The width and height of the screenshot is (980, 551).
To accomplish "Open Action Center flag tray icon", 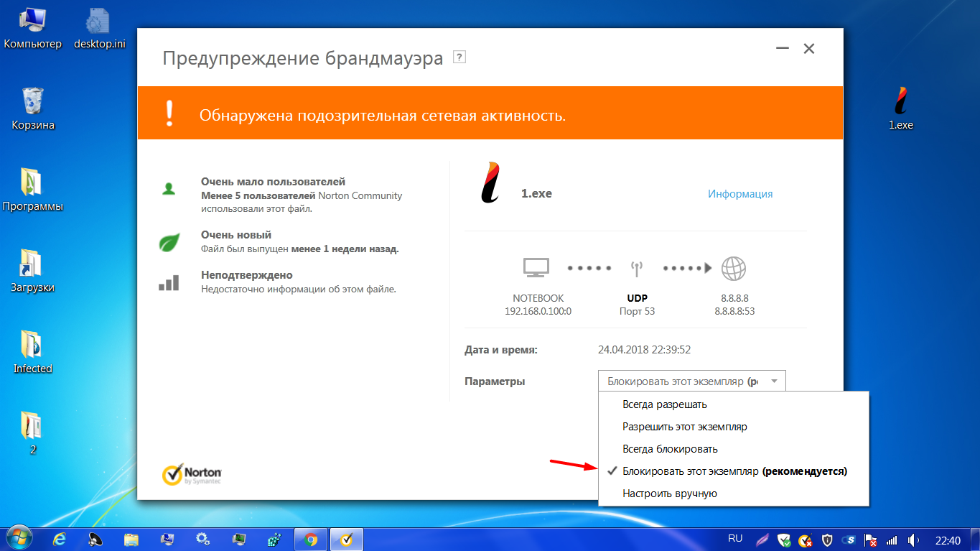I will pyautogui.click(x=870, y=540).
